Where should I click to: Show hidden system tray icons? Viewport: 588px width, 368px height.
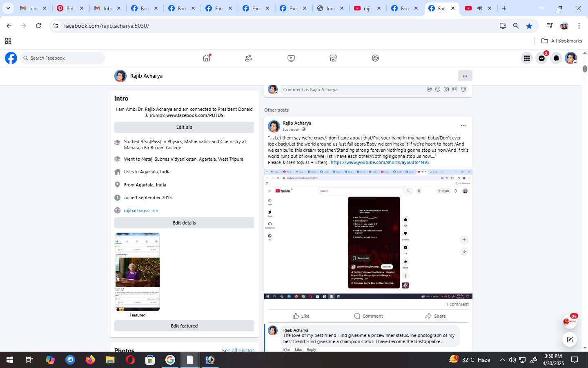pos(502,360)
